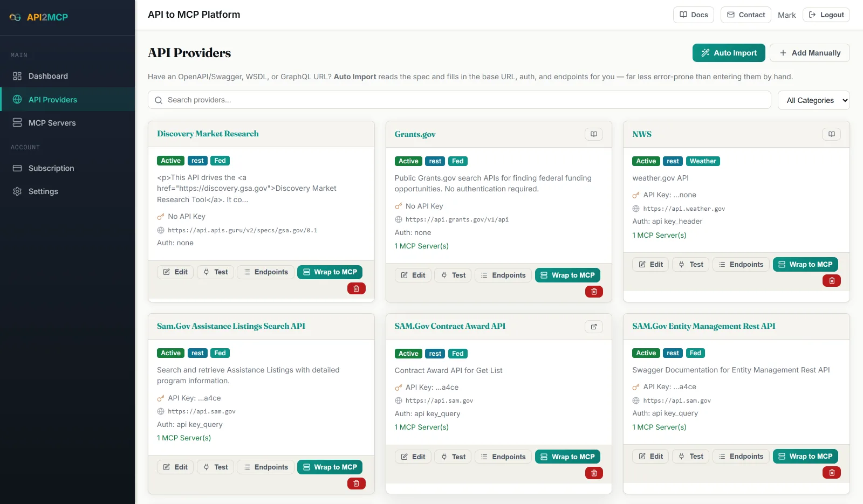Open 1 MCP Server(s) link on NWS
863x504 pixels.
pos(659,236)
